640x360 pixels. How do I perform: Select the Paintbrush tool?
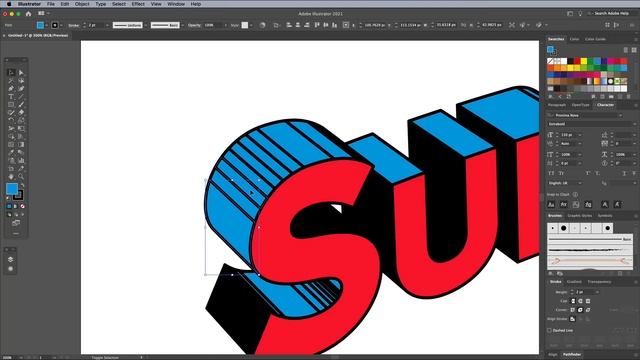[x=21, y=104]
